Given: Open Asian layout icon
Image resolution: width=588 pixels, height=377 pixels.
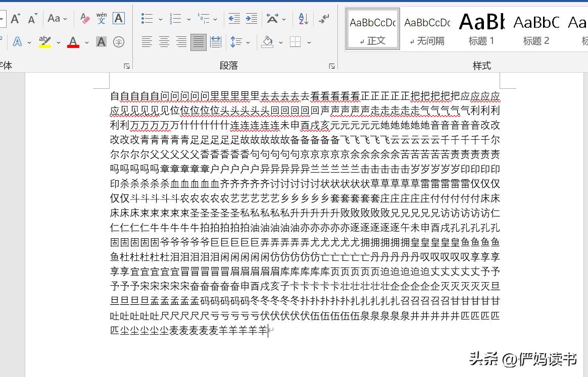Looking at the screenshot, I should [x=273, y=18].
